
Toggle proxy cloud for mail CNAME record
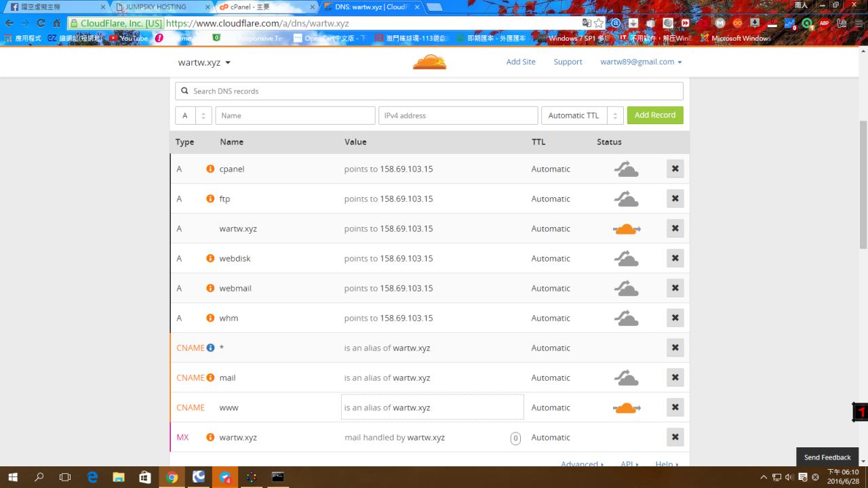click(x=626, y=378)
